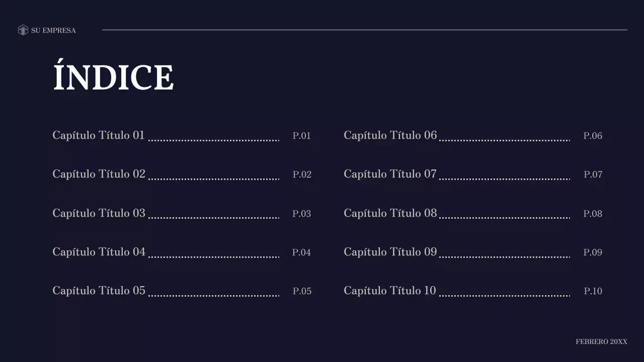Go to Capítulo Título 07

coord(390,174)
